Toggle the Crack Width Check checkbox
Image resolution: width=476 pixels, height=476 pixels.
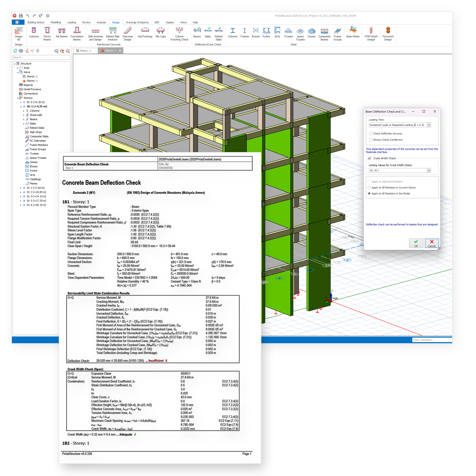tap(369, 158)
